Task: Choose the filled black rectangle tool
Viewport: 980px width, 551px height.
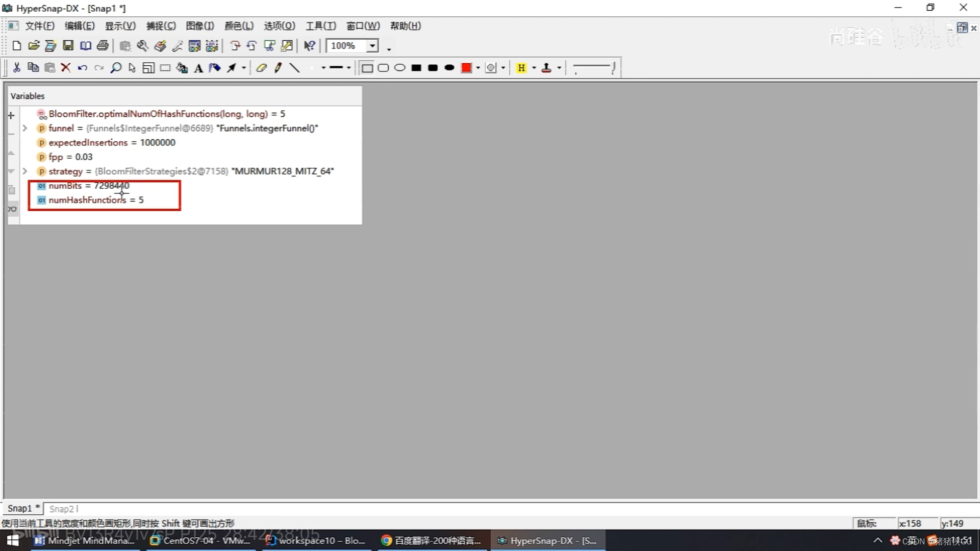Action: tap(417, 68)
